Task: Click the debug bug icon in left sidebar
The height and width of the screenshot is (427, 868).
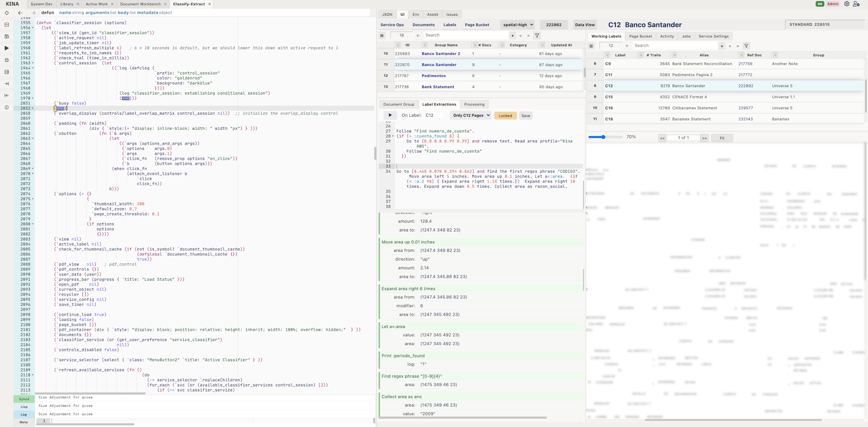Action: (x=7, y=60)
